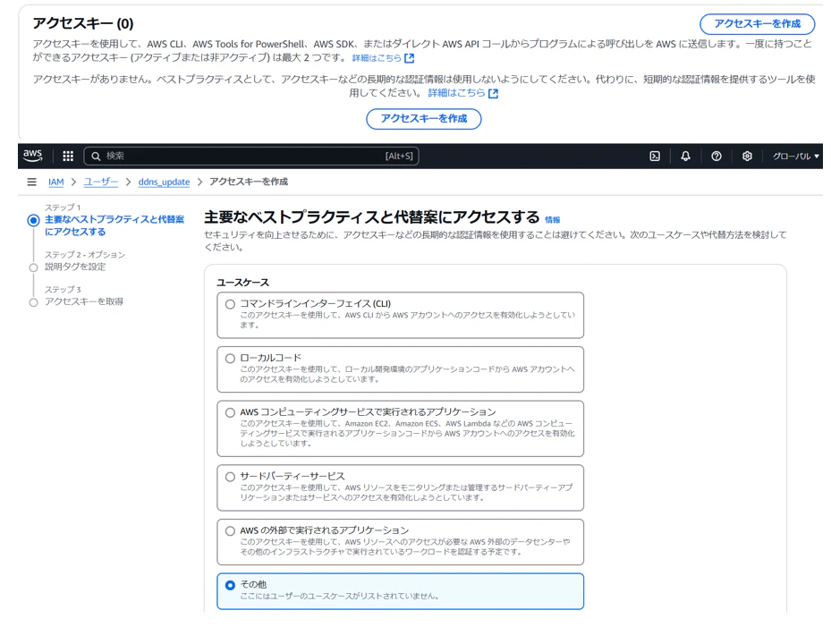Open second 詳細はこちら link below
831x644 pixels.
pyautogui.click(x=456, y=93)
